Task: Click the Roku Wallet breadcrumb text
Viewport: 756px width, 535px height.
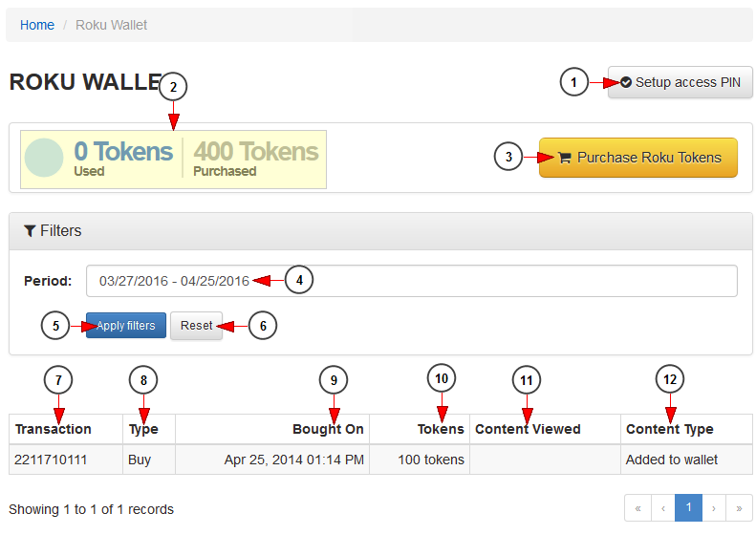Action: tap(111, 25)
